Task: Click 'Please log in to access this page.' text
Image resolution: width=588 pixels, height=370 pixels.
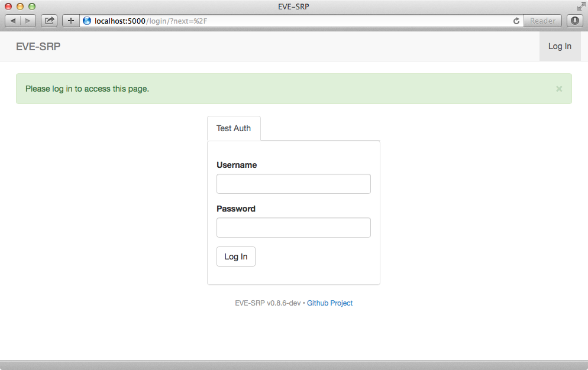Action: (88, 89)
